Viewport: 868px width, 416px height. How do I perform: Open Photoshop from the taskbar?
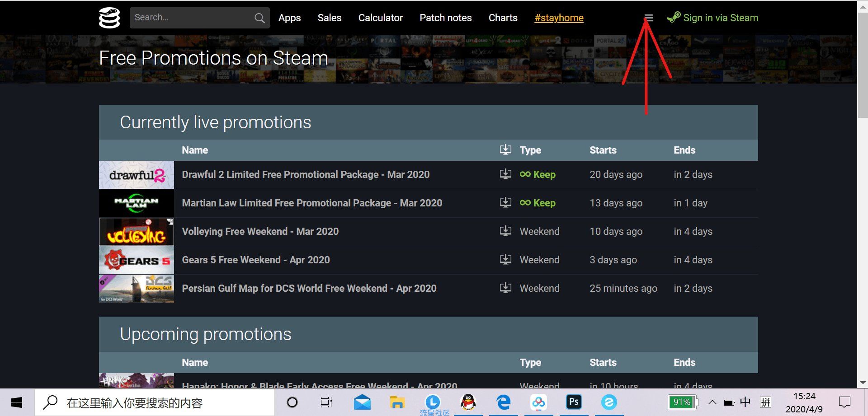[574, 402]
